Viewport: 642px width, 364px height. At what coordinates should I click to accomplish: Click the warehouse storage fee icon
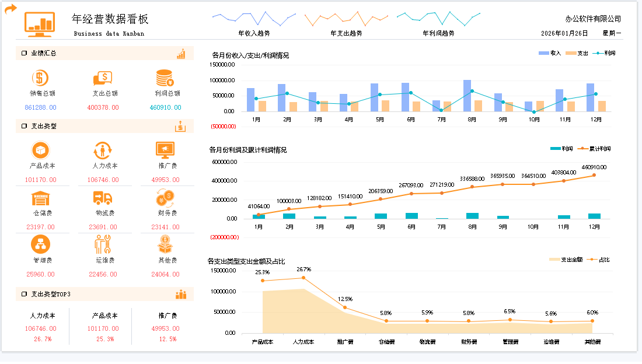[40, 198]
